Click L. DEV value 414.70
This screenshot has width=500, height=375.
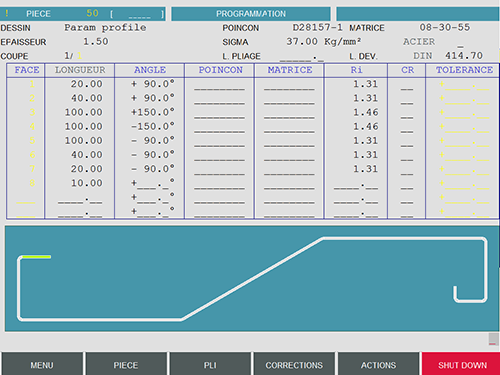(464, 56)
